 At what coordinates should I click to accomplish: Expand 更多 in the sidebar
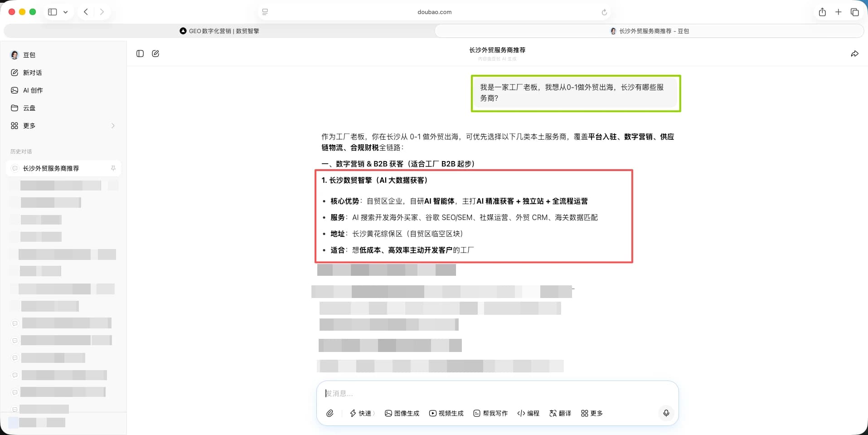(63, 126)
